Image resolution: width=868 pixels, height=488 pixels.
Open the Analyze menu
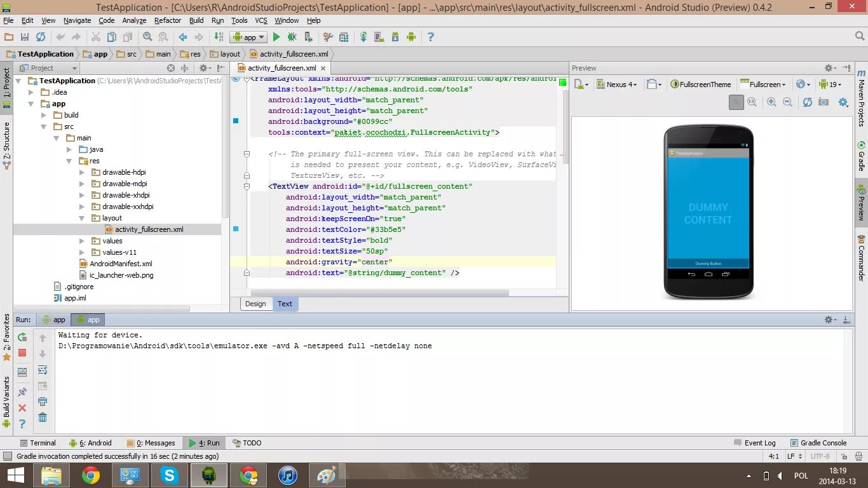134,20
